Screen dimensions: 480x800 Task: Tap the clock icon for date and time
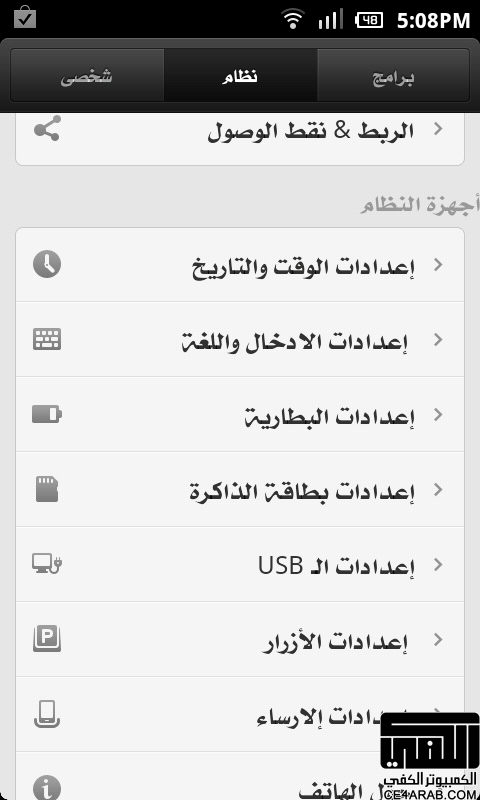click(x=47, y=265)
